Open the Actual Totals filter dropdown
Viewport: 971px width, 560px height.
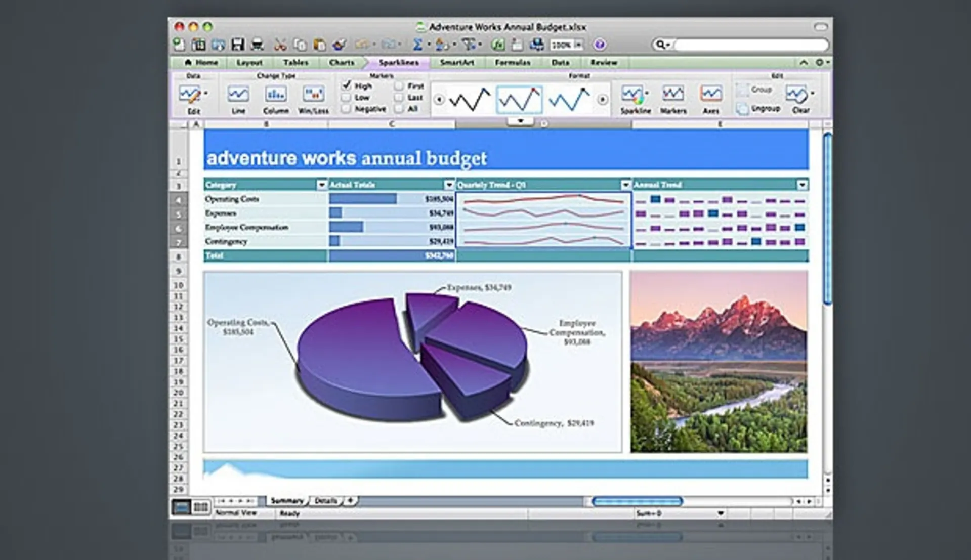449,185
